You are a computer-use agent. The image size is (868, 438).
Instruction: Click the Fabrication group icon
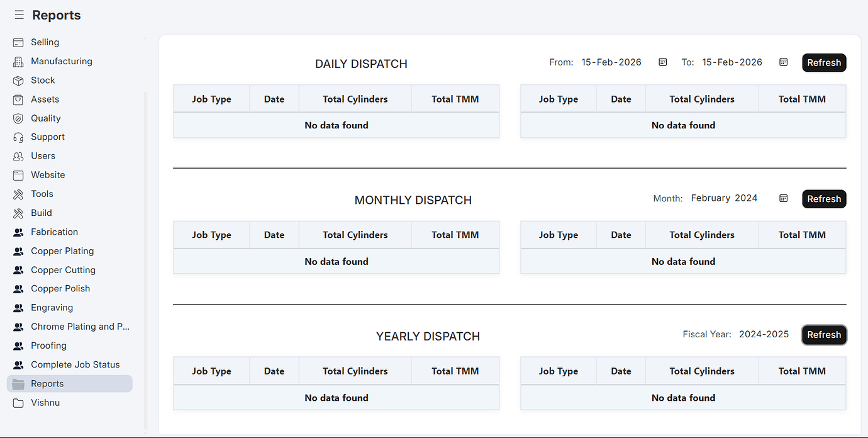pos(18,232)
